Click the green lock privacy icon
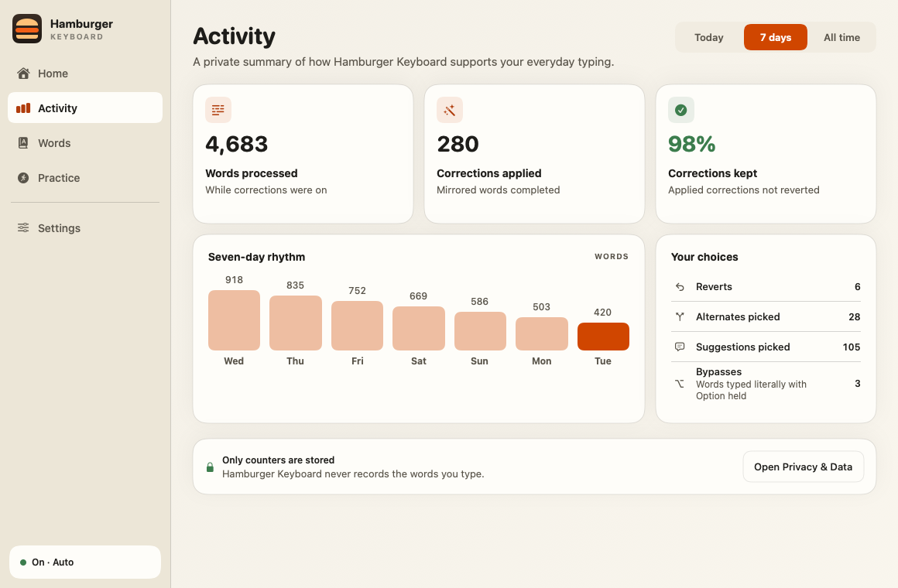This screenshot has width=898, height=588. tap(211, 467)
